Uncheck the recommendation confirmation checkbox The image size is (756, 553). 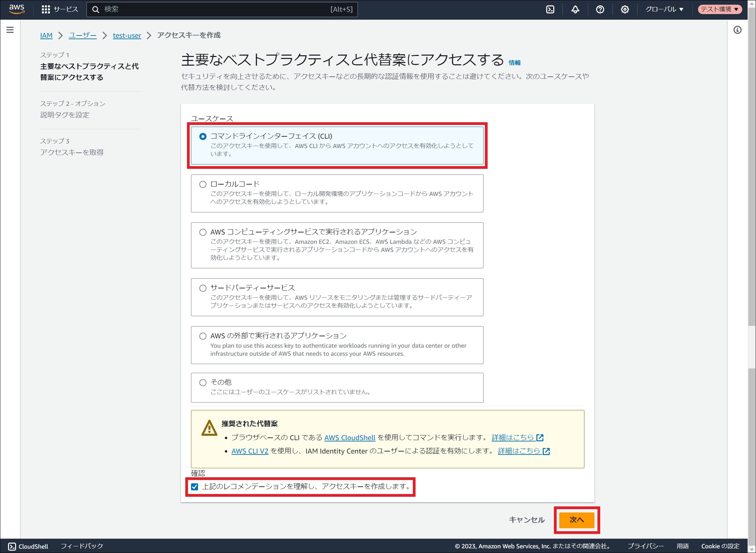195,487
